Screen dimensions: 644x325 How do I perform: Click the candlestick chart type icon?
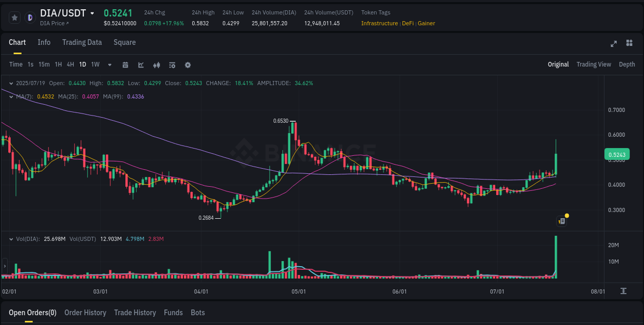pyautogui.click(x=157, y=65)
